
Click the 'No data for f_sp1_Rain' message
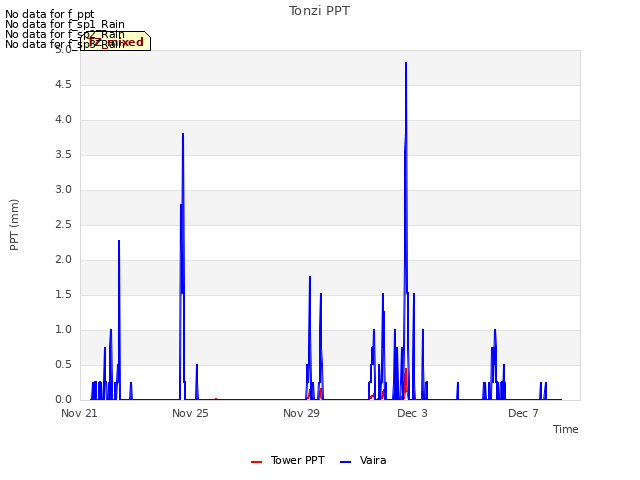(64, 24)
